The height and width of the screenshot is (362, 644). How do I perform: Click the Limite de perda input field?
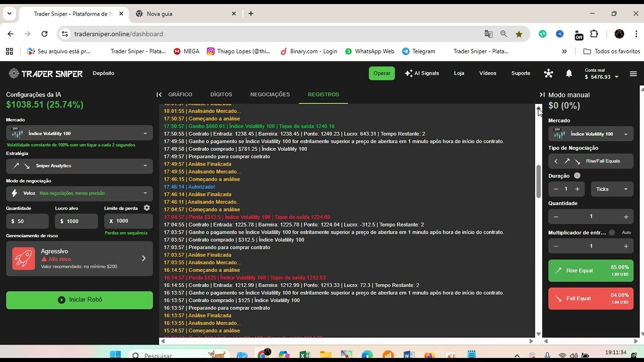click(x=128, y=221)
